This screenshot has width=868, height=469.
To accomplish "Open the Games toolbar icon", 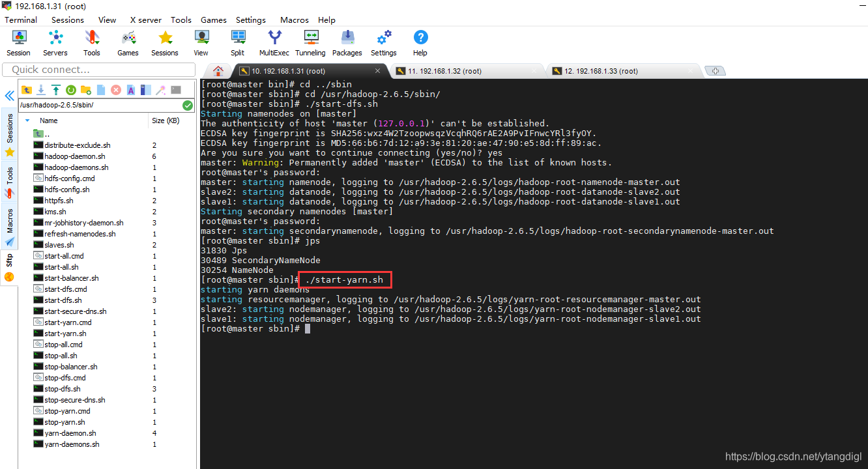I will pos(128,43).
